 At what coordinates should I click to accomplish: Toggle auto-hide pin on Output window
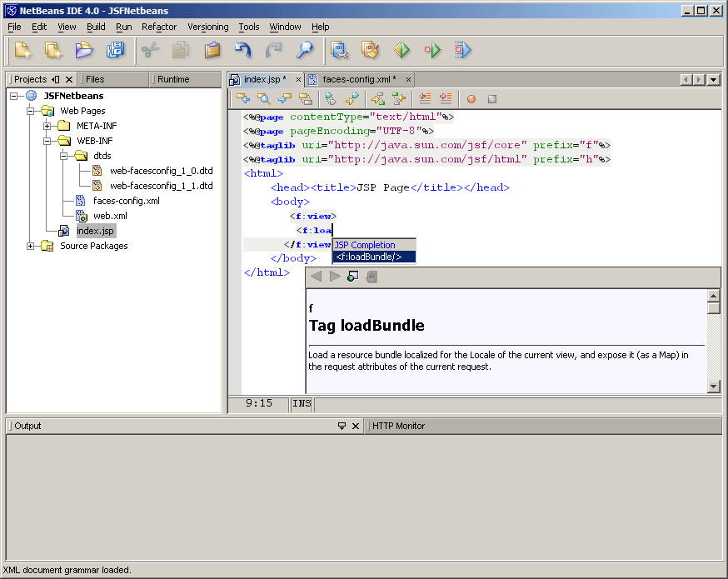(x=343, y=426)
